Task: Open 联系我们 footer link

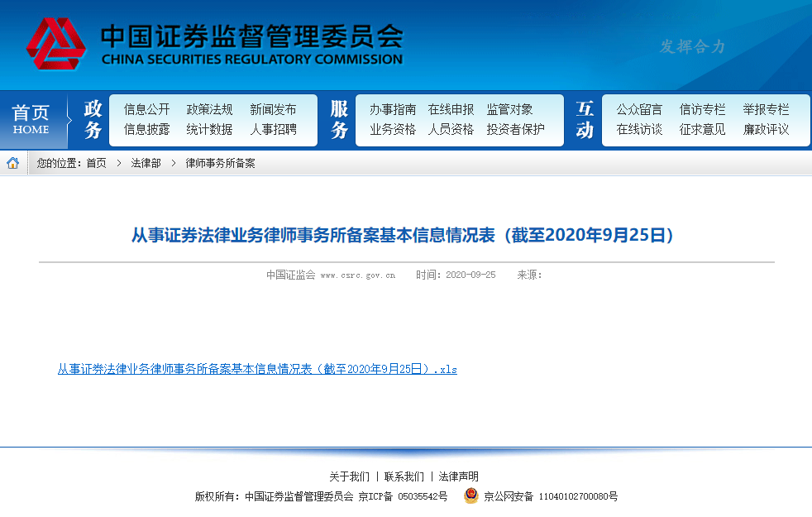Action: (x=404, y=476)
